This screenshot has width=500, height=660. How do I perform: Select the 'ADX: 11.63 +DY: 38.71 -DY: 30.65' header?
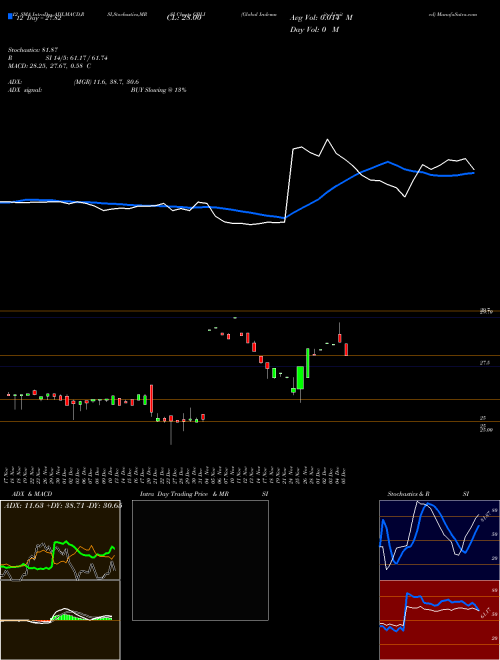(63, 505)
